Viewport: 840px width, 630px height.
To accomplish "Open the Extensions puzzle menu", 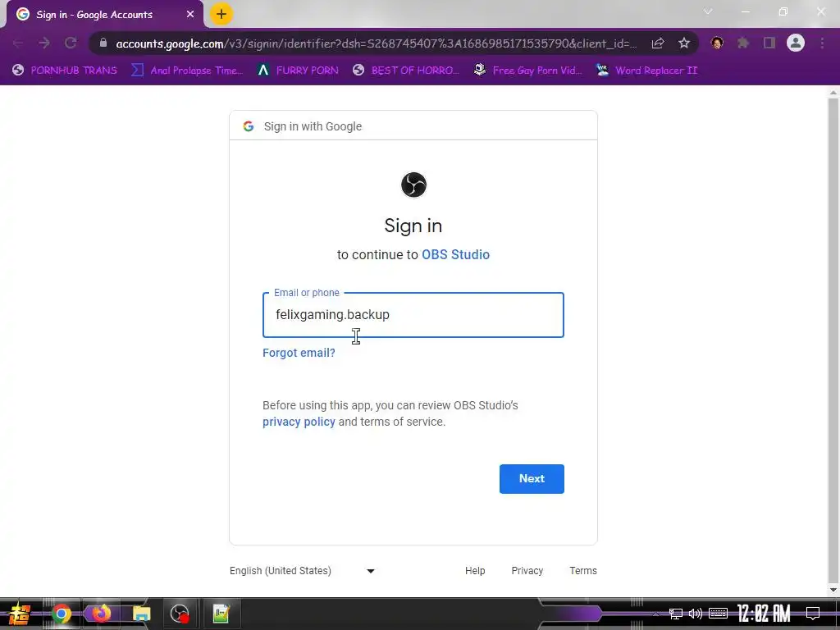I will (x=743, y=43).
